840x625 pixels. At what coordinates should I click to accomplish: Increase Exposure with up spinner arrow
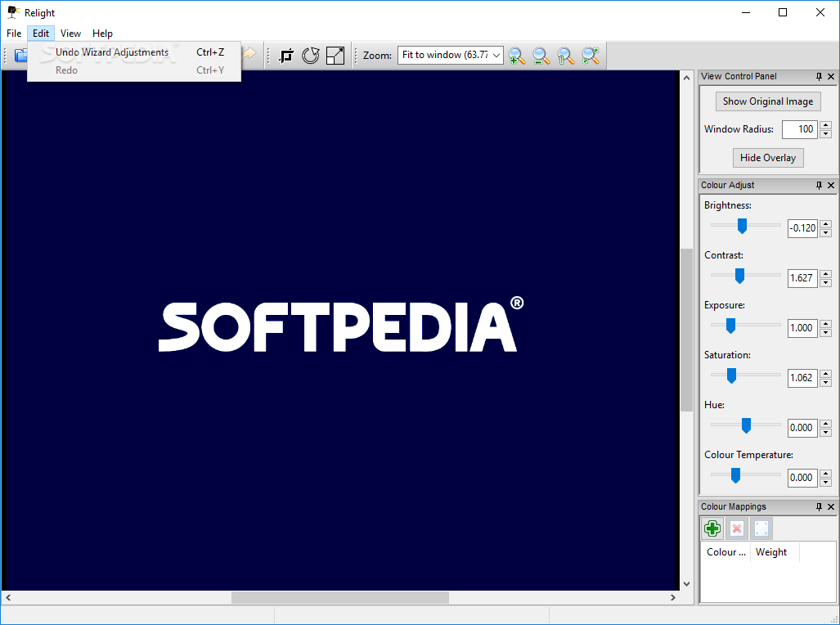pos(825,324)
